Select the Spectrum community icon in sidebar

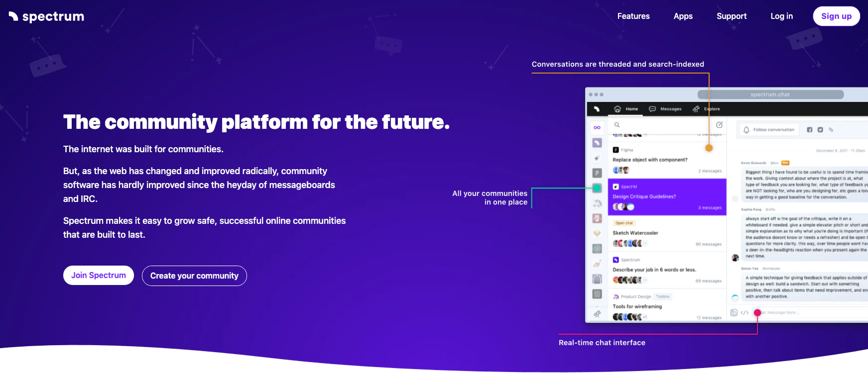pos(597,143)
